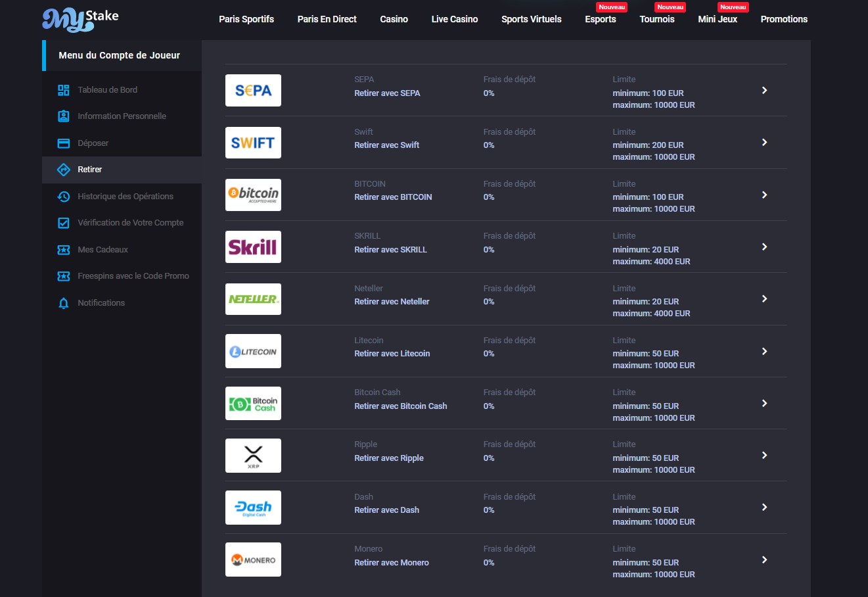Expand the Litecoin row chevron
868x597 pixels.
(764, 351)
